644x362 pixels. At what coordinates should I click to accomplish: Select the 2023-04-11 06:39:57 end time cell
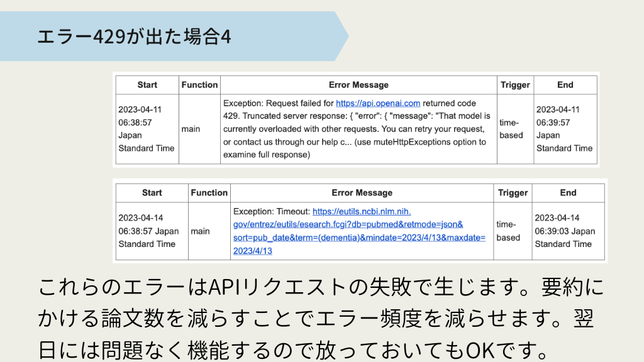tap(564, 129)
